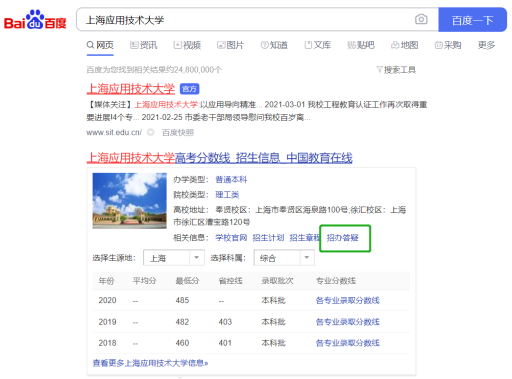Screen dimensions: 512x379
Task: Click 理工类 link
Action: (227, 195)
